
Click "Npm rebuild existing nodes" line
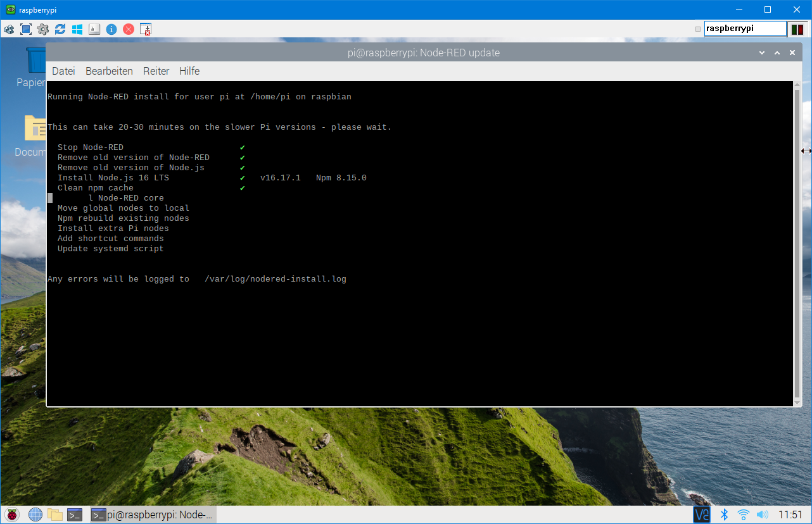tap(124, 218)
